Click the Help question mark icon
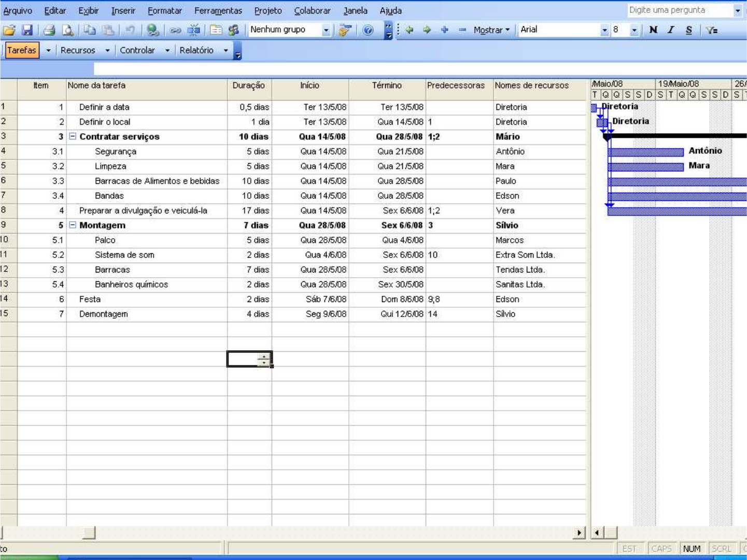The height and width of the screenshot is (560, 747). tap(368, 30)
